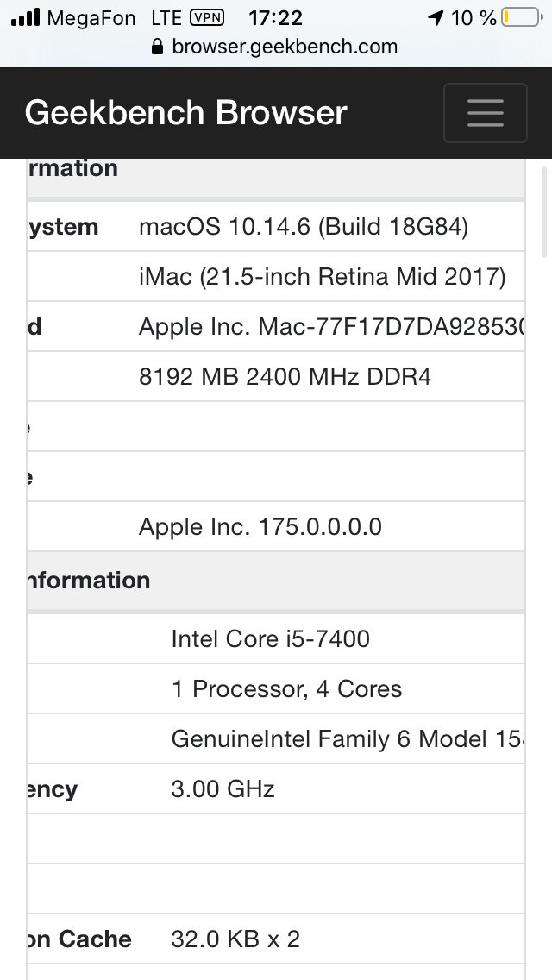Tap the lock icon in address bar

tap(157, 47)
